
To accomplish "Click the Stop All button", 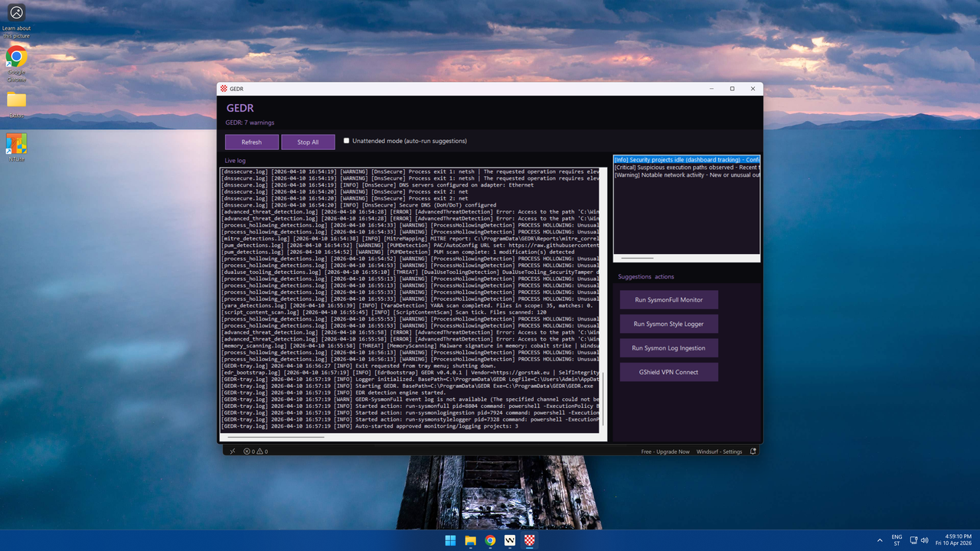I will pos(308,142).
